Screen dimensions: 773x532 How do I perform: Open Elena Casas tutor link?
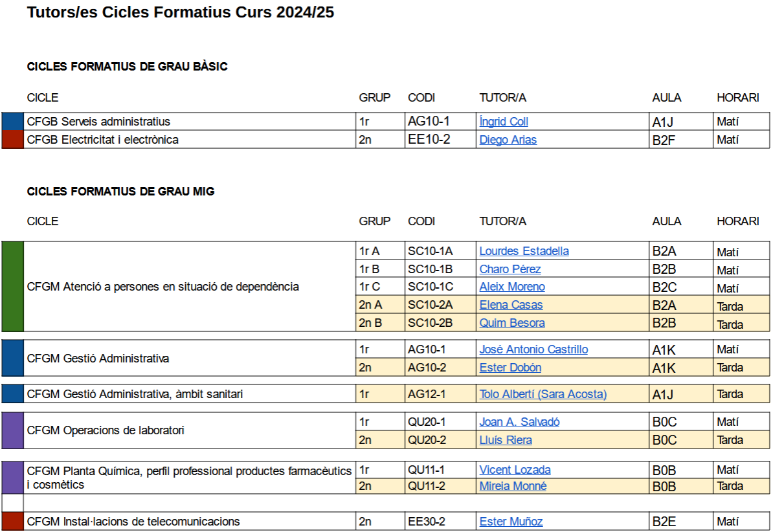[x=511, y=305]
